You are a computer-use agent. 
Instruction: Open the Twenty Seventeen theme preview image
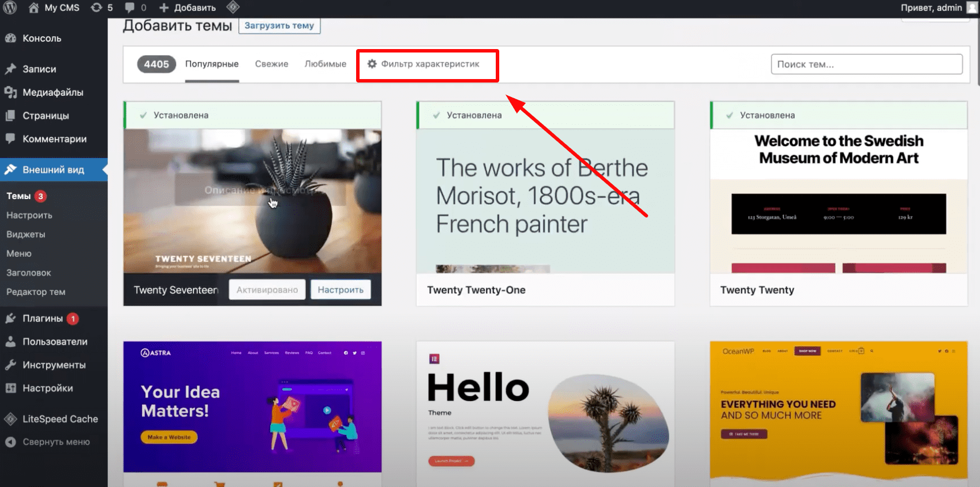[252, 201]
